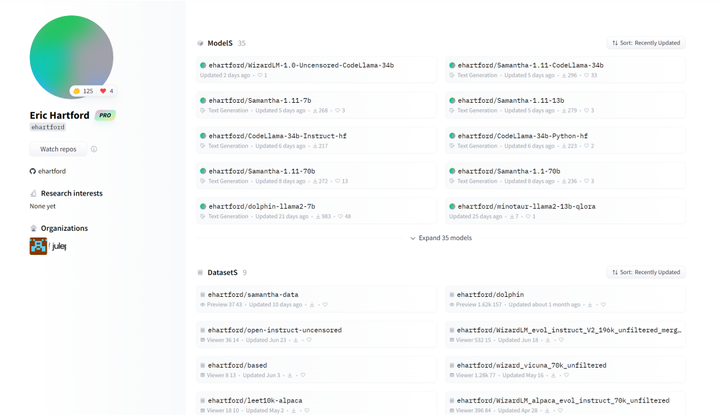This screenshot has height=415, width=720.
Task: Open ehartford/open-instruct-uncensored dataset
Action: 316,335
